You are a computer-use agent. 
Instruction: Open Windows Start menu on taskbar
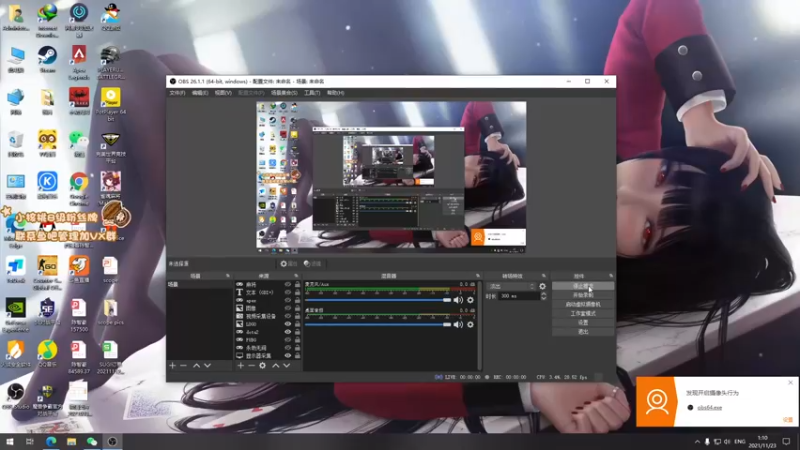click(10, 441)
